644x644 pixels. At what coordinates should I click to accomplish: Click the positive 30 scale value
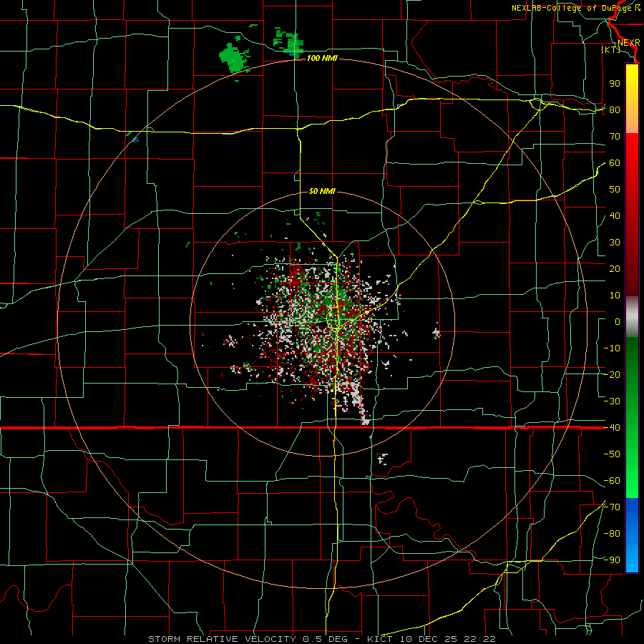(x=615, y=243)
